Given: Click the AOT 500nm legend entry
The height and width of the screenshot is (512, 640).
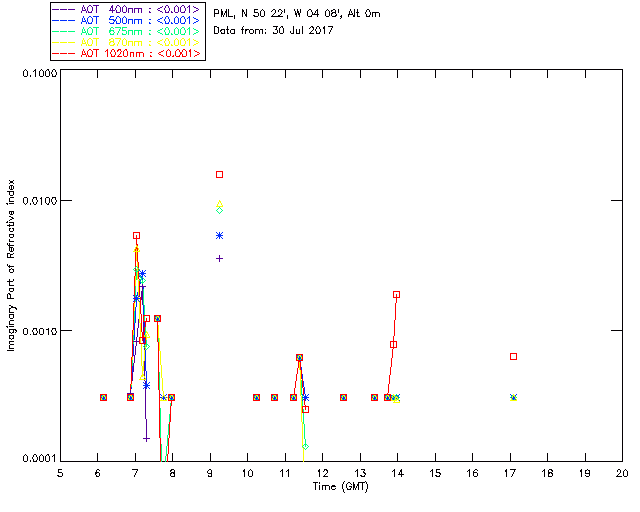Looking at the screenshot, I should pos(126,20).
